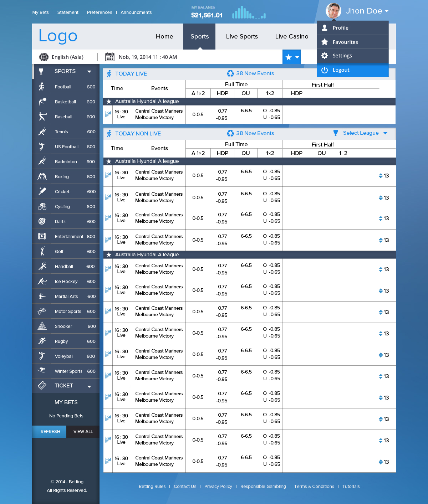428x504 pixels.
Task: Open the Privacy Policy footer link
Action: click(x=218, y=487)
